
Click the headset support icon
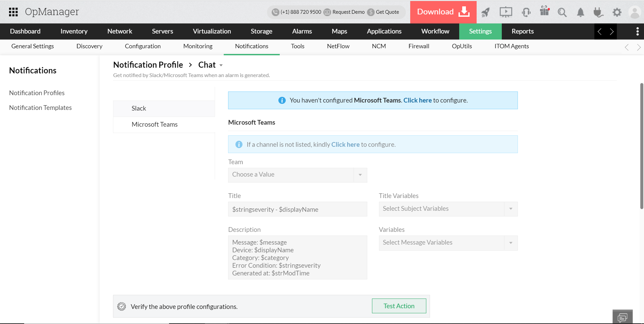click(x=526, y=12)
